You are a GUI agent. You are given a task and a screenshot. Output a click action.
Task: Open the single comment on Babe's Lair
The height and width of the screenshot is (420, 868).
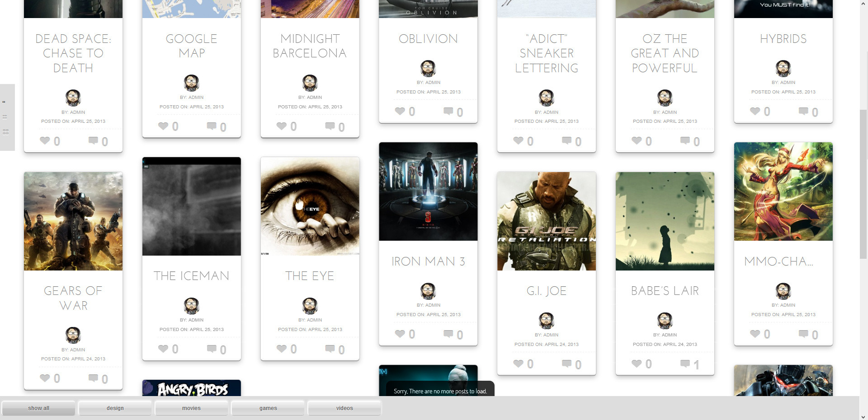(x=685, y=364)
